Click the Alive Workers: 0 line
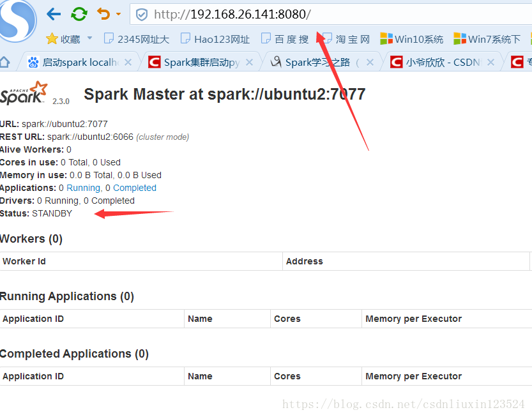532x417 pixels. pos(36,149)
